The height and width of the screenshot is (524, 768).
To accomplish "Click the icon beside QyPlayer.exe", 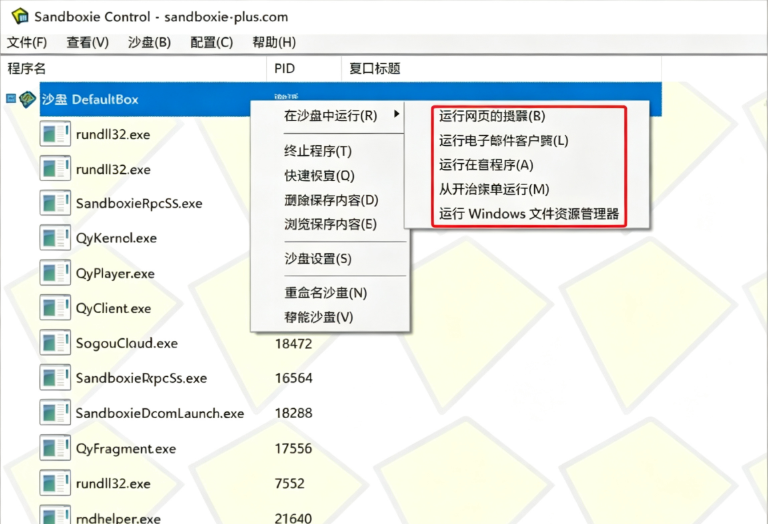I will 55,273.
